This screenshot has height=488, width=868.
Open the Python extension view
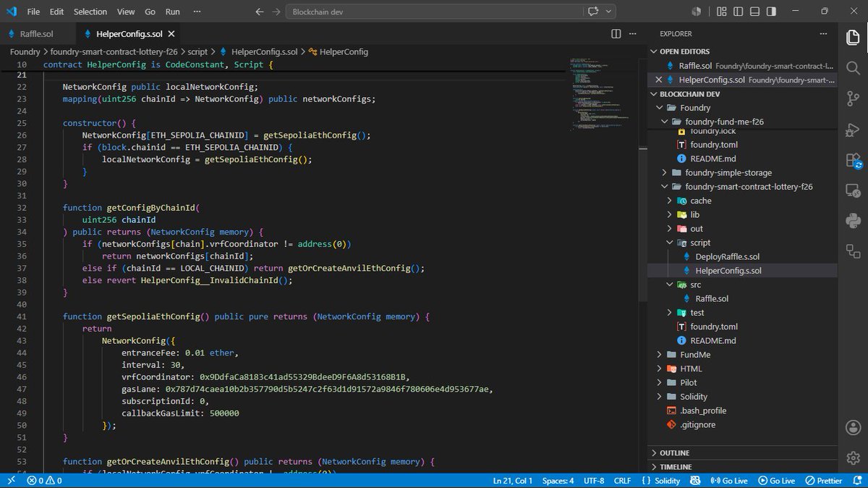click(x=853, y=222)
